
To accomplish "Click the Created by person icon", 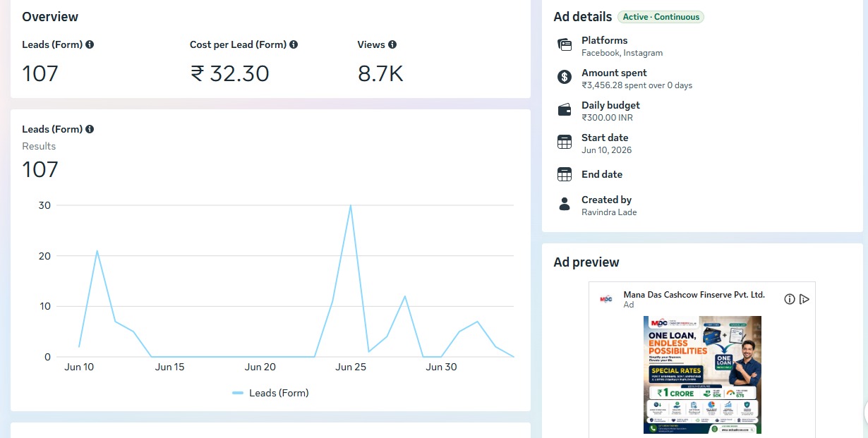I will 564,205.
